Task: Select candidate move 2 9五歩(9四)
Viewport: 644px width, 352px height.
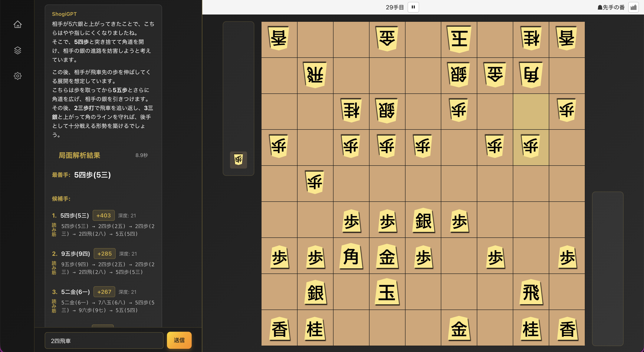Action: (x=75, y=254)
